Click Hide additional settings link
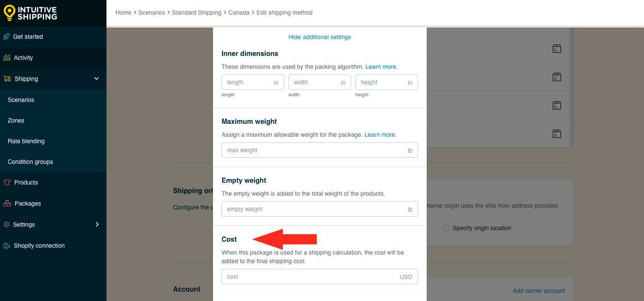644x301 pixels. pos(320,37)
